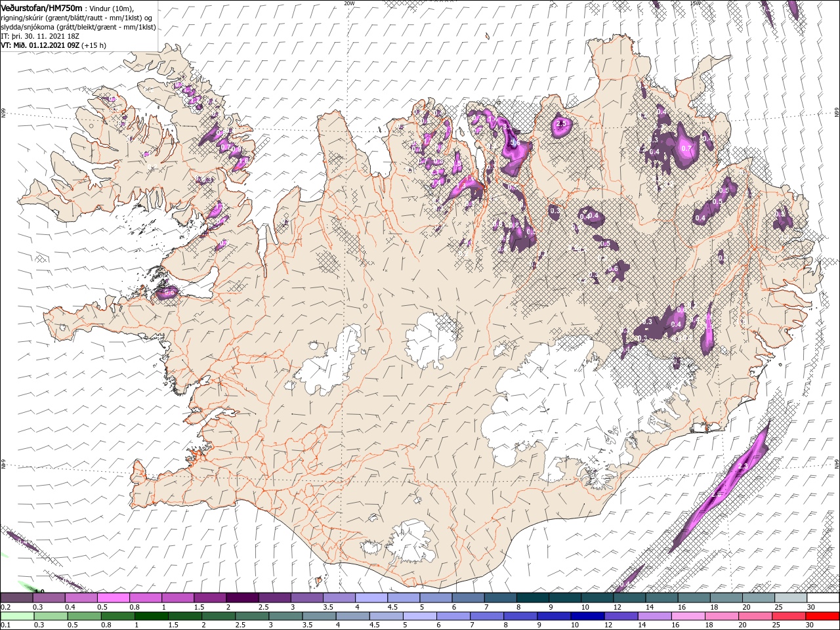Click dark teal upper swatch starting at 8
This screenshot has width=840, height=630.
coord(532,598)
